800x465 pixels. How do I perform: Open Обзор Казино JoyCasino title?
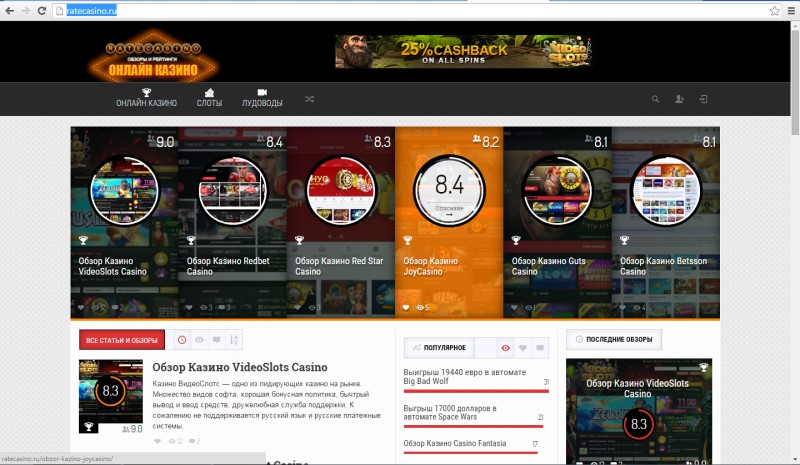[431, 266]
